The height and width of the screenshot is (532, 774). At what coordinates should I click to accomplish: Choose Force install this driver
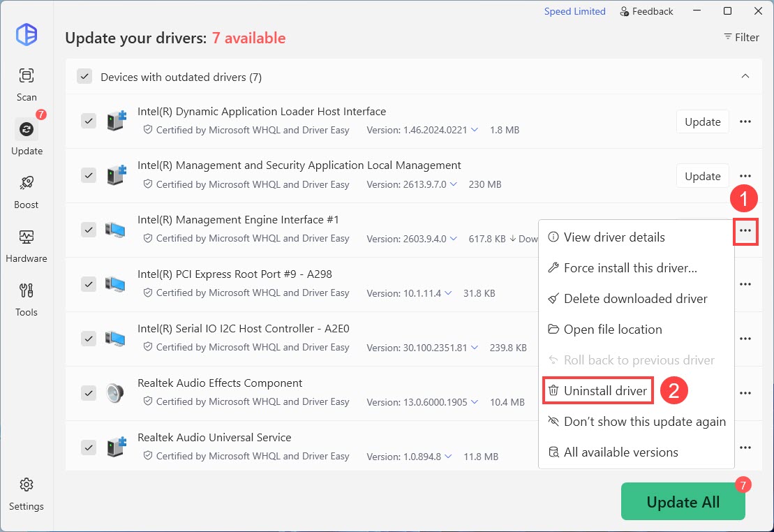pos(636,267)
